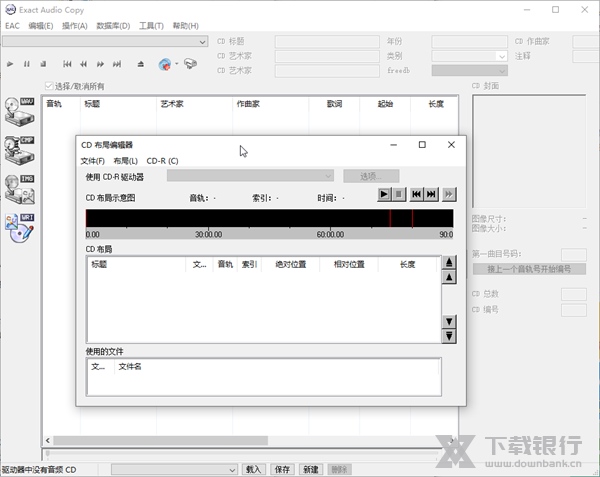This screenshot has height=477, width=600.
Task: Click the CMP compressed copy icon
Action: [x=19, y=147]
